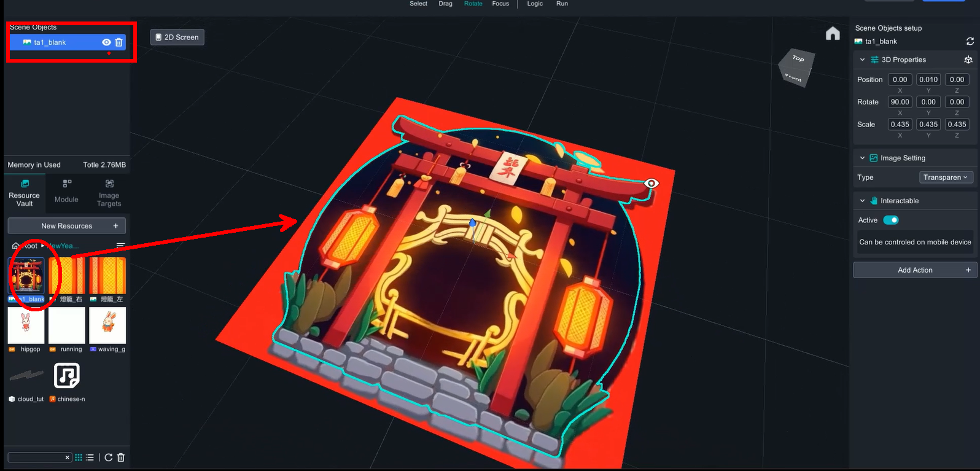
Task: Open the Module tab
Action: (x=66, y=192)
